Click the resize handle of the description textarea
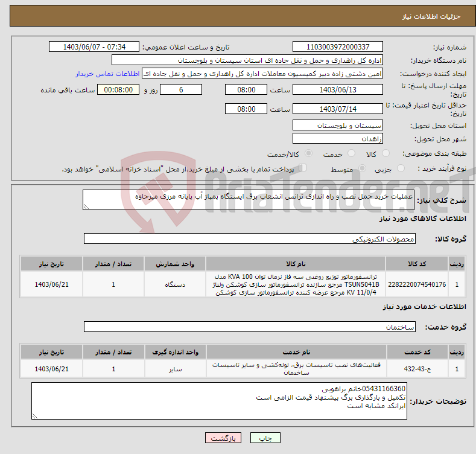Viewport: 476px width, 454px height. click(86, 206)
